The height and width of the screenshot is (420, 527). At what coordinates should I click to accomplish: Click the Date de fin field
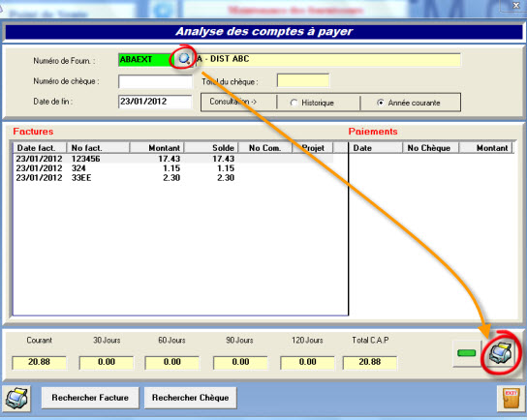tap(155, 102)
